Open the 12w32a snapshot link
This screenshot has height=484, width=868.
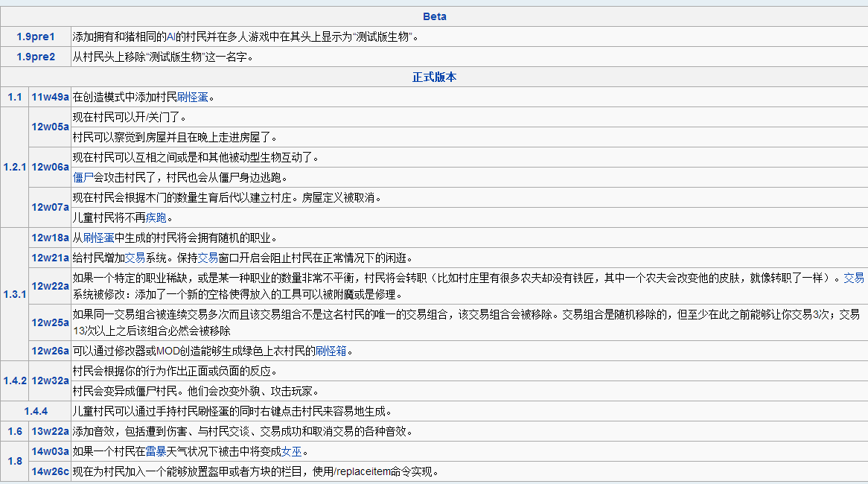[x=50, y=380]
